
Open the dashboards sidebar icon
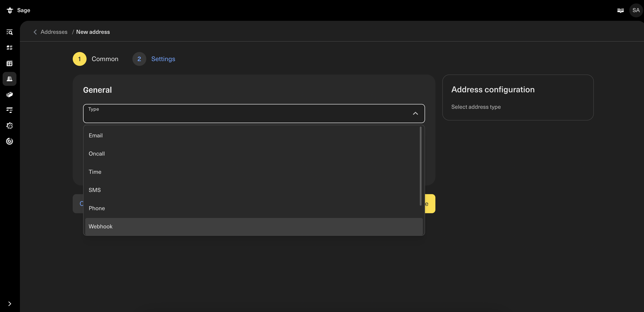pyautogui.click(x=10, y=48)
